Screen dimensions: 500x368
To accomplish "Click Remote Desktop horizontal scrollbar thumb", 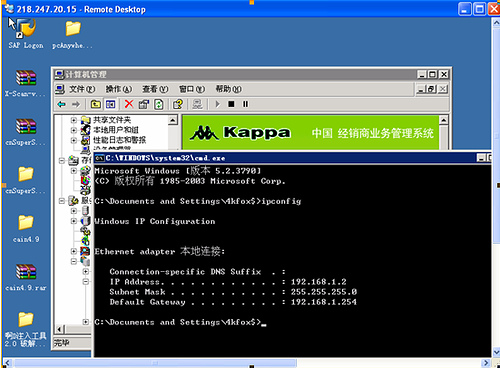I will [155, 363].
